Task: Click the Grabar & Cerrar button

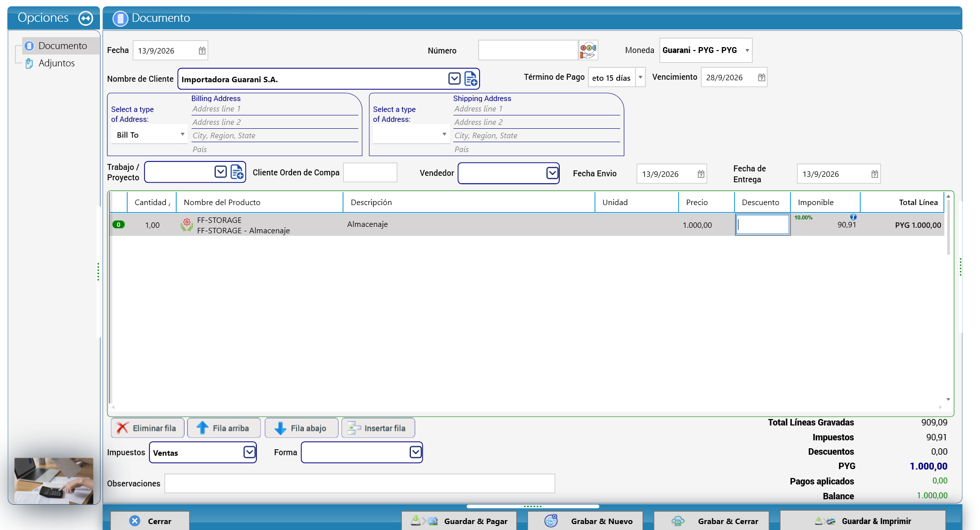Action: coord(711,521)
